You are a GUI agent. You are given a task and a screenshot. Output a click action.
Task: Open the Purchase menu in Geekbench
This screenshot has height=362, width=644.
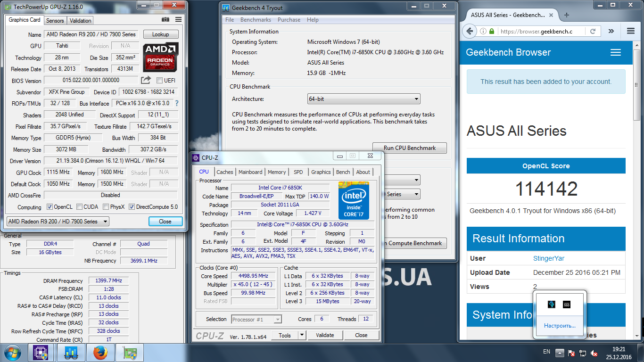click(x=289, y=20)
